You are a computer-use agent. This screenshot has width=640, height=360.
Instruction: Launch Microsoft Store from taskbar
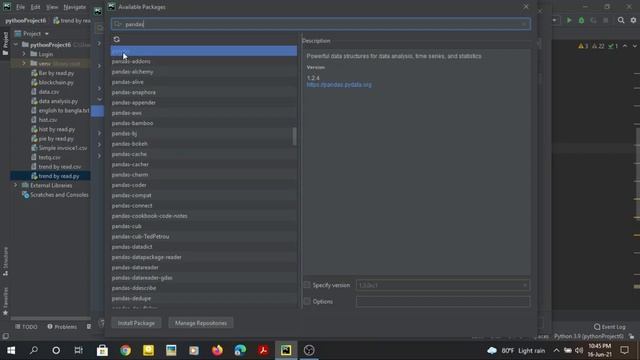click(x=102, y=350)
